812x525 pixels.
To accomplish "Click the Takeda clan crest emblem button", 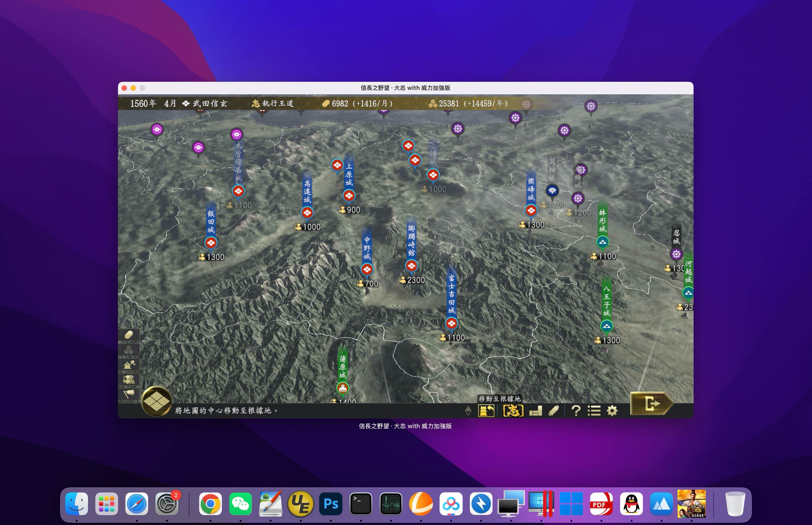I will pos(157,402).
